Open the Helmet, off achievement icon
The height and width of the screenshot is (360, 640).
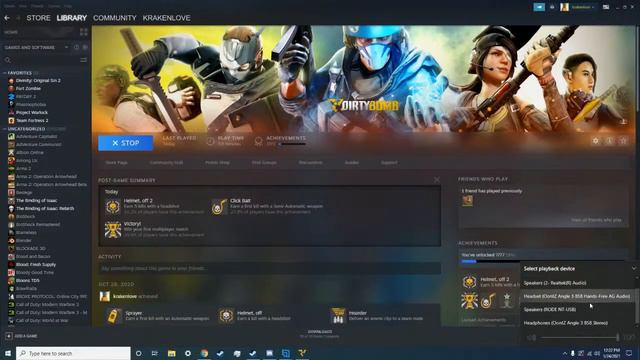226,316
